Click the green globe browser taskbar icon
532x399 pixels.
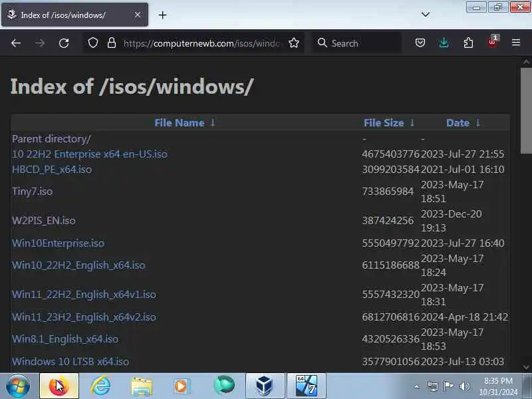tap(223, 386)
